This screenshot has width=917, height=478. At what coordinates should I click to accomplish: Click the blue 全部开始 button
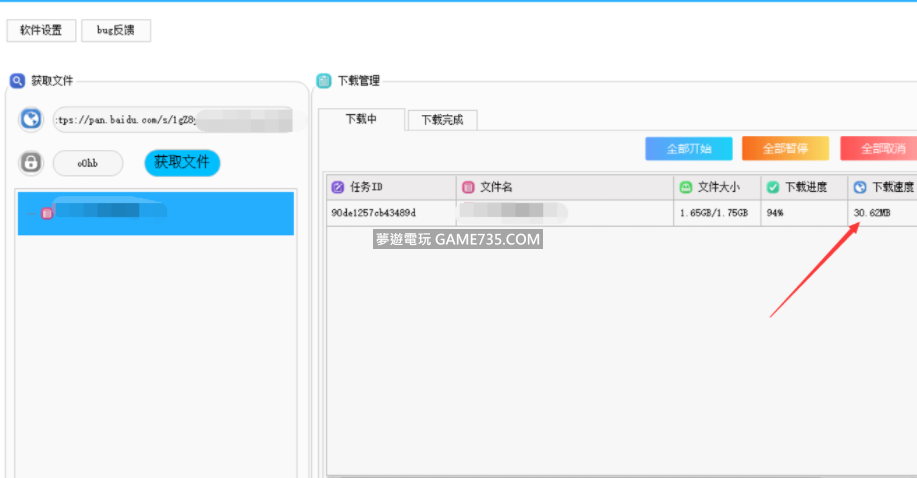click(688, 149)
